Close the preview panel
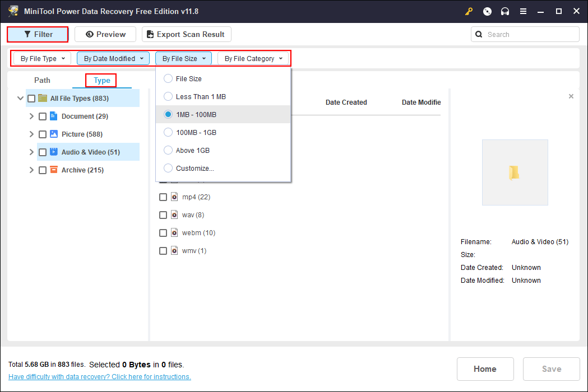 click(571, 96)
